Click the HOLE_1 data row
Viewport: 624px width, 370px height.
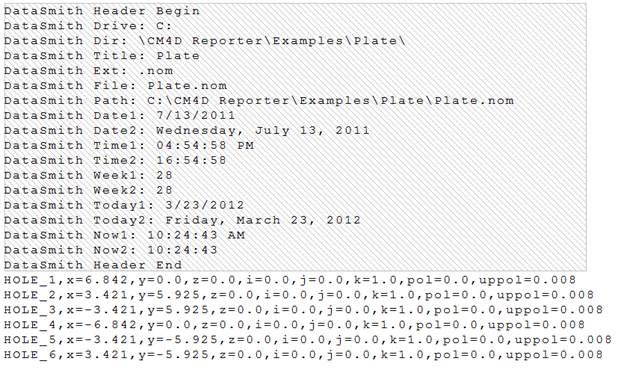[290, 280]
